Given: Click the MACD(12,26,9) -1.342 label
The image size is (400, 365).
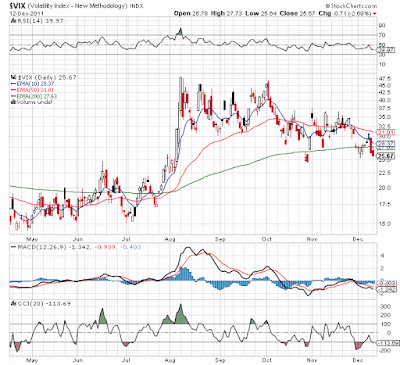Looking at the screenshot, I should tap(54, 247).
